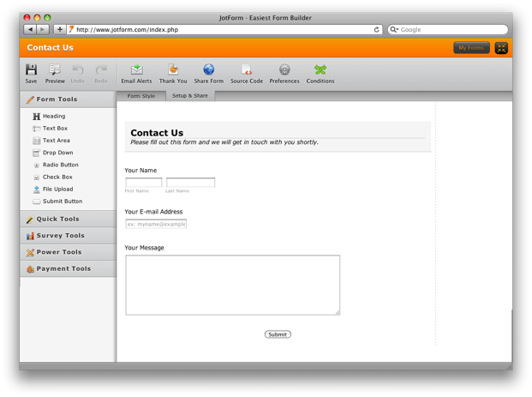Click the fullscreen toggle icon beside My Forms

[x=501, y=48]
